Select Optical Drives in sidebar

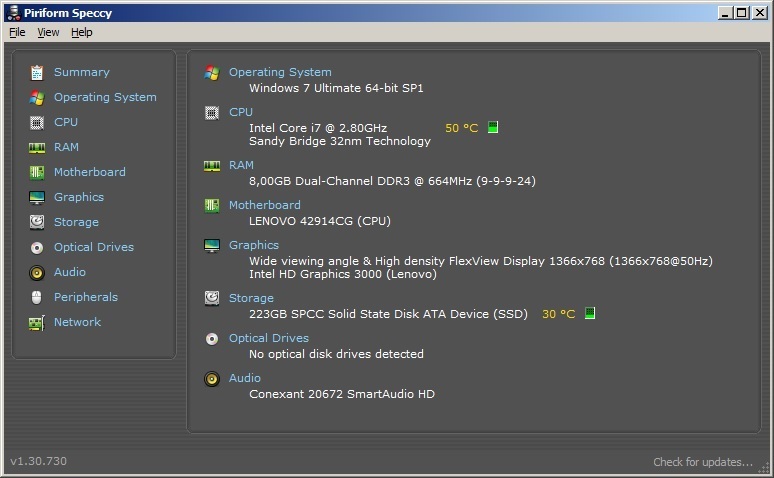(x=94, y=247)
